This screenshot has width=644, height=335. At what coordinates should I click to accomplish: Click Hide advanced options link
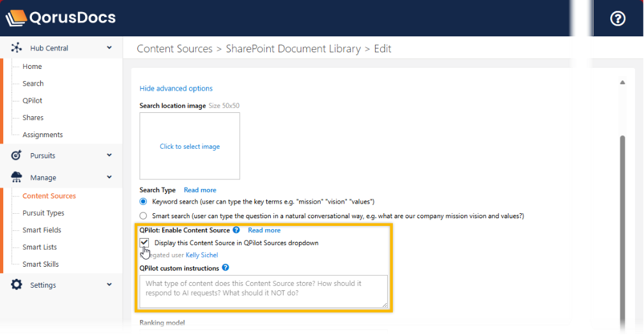tap(176, 89)
